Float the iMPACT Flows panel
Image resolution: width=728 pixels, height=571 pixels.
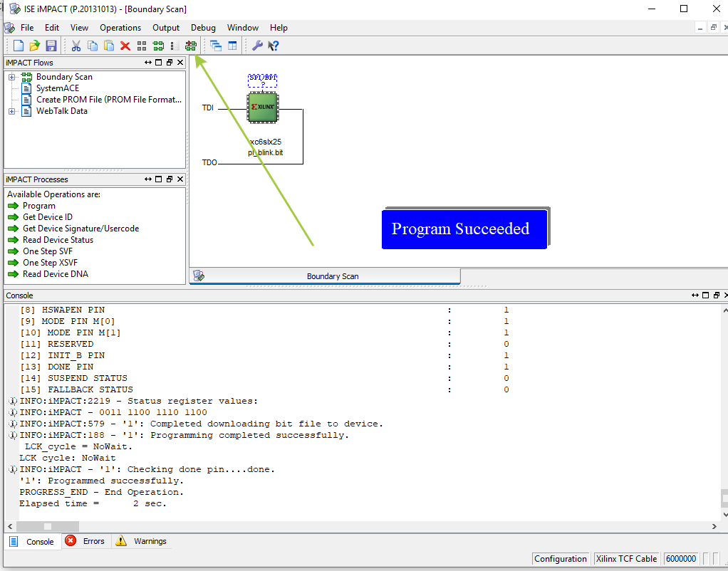tap(170, 62)
